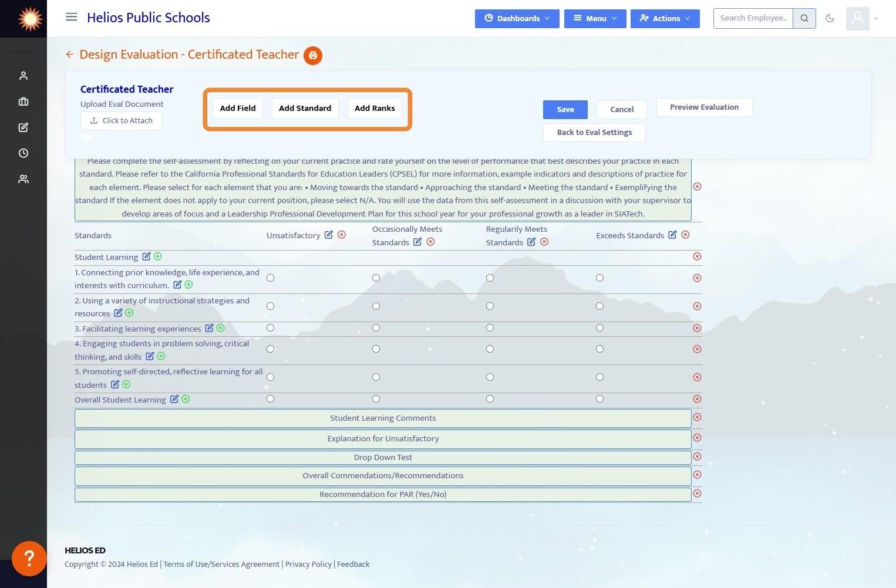Viewport: 896px width, 588px height.
Task: Click the search magnifier button
Action: click(x=804, y=18)
